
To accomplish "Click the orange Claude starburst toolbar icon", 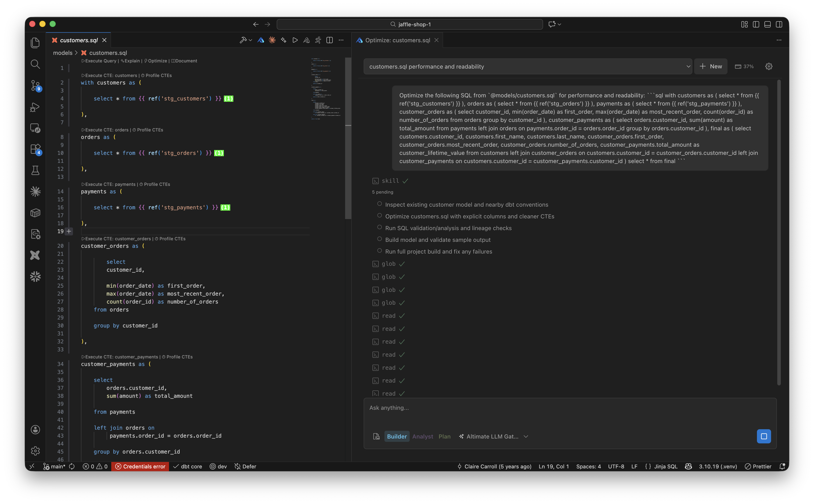I will pyautogui.click(x=272, y=40).
